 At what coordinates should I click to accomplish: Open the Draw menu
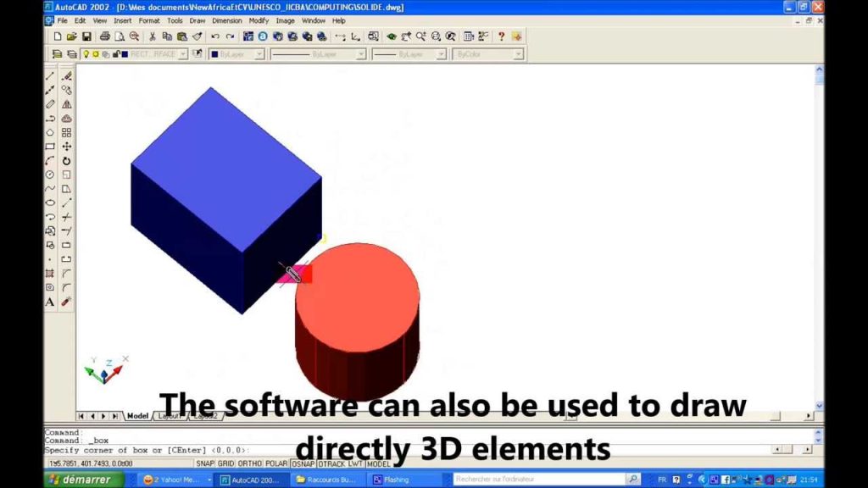coord(198,20)
